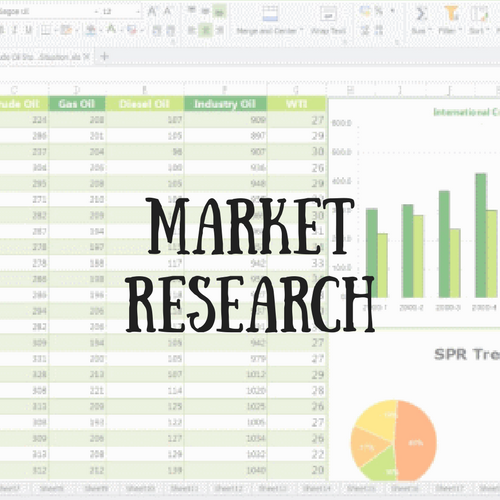The width and height of the screenshot is (500, 500).
Task: Select the WTI cell with value 22
Action: click(x=297, y=454)
